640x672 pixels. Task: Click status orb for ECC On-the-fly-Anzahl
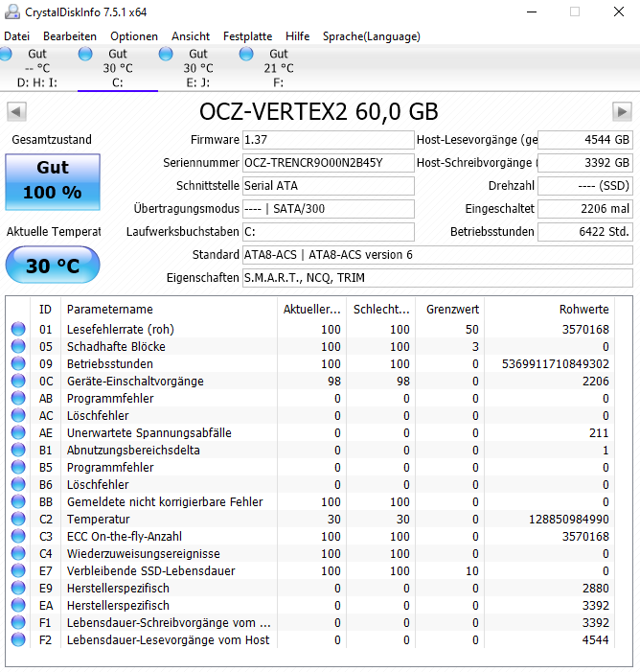point(18,536)
